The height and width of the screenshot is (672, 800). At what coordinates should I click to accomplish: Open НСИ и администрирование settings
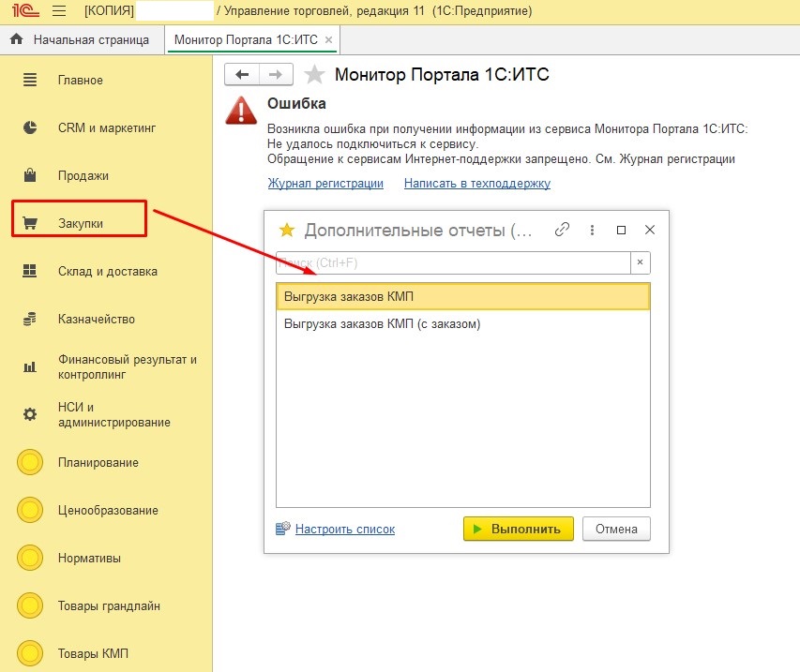pyautogui.click(x=113, y=414)
